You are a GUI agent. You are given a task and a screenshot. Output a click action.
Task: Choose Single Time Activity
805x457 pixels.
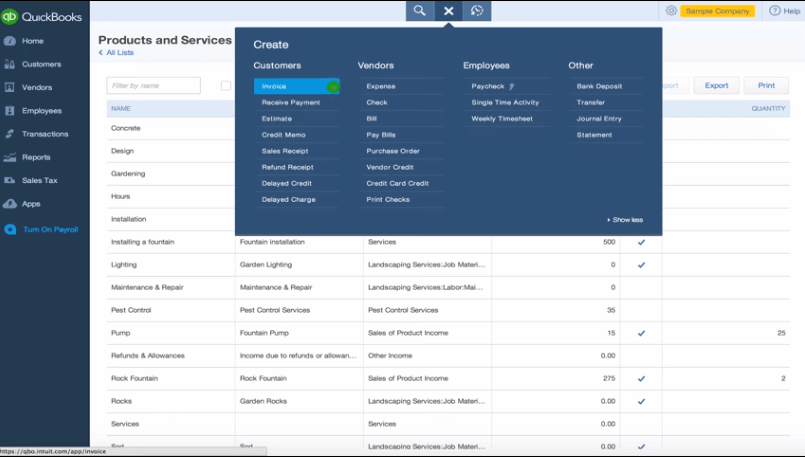click(x=507, y=102)
